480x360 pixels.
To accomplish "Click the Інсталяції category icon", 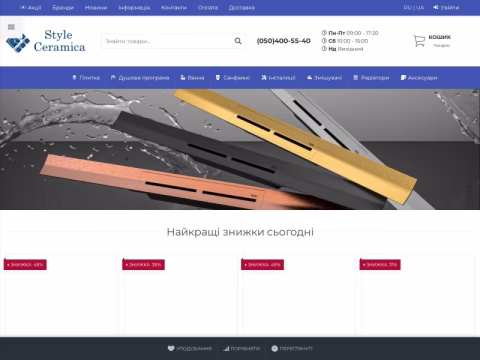I will [x=264, y=78].
